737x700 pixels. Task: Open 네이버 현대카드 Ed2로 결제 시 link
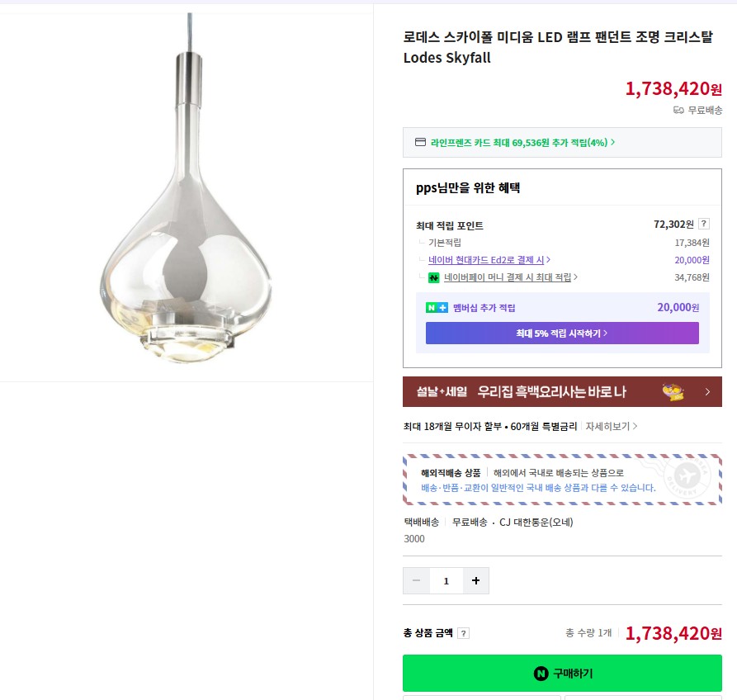489,260
